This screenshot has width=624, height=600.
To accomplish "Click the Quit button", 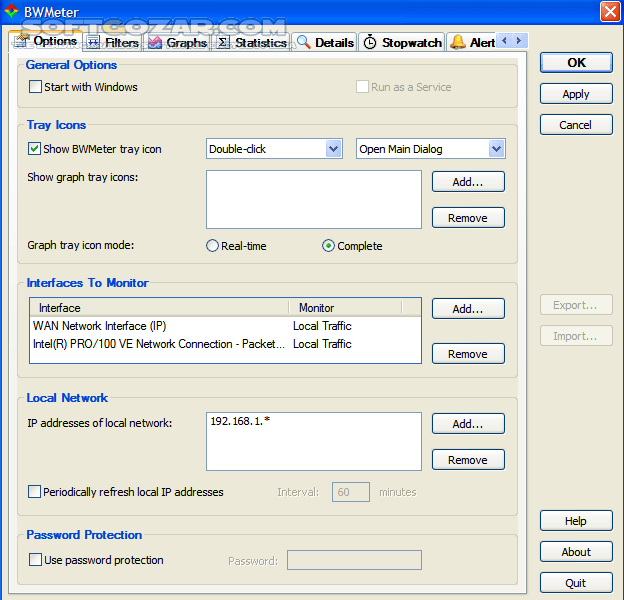I will pos(576,583).
